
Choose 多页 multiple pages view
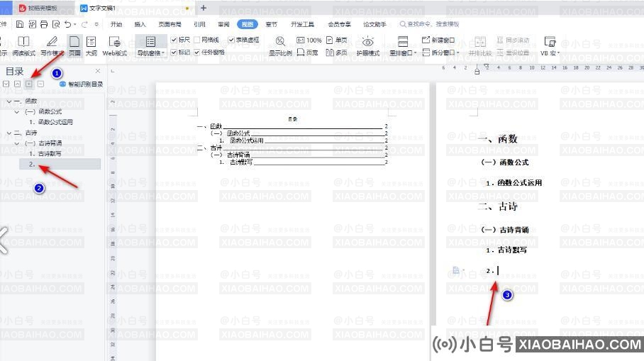[x=337, y=52]
